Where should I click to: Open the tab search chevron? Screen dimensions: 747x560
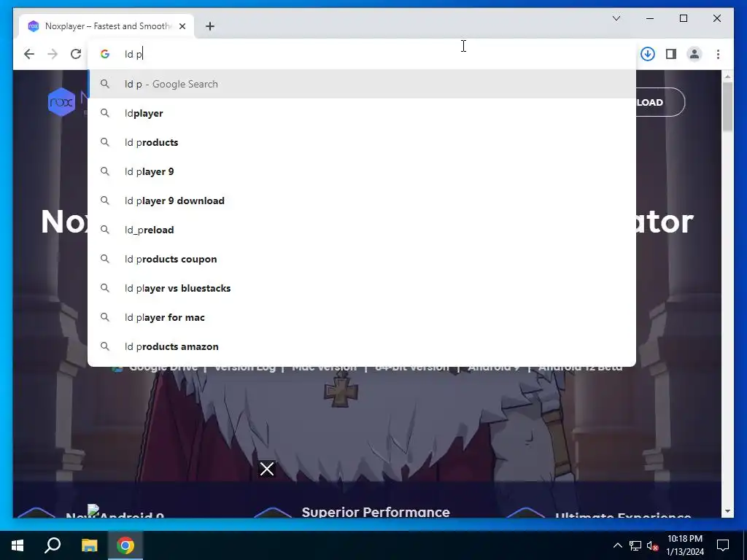[616, 18]
